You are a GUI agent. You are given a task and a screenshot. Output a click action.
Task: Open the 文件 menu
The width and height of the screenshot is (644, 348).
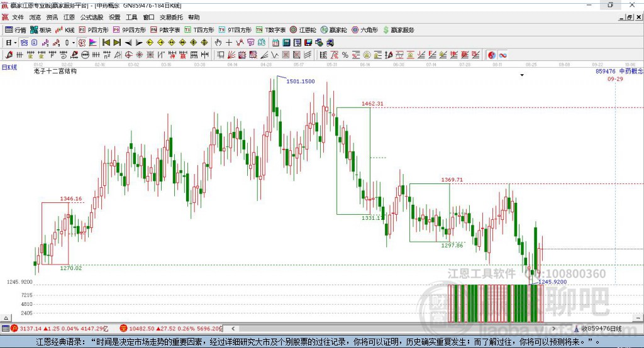point(18,17)
